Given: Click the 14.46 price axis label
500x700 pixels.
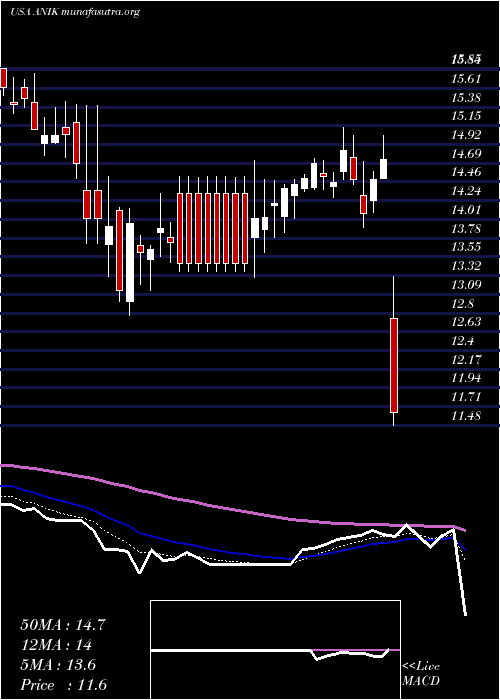Looking at the screenshot, I should (x=466, y=172).
